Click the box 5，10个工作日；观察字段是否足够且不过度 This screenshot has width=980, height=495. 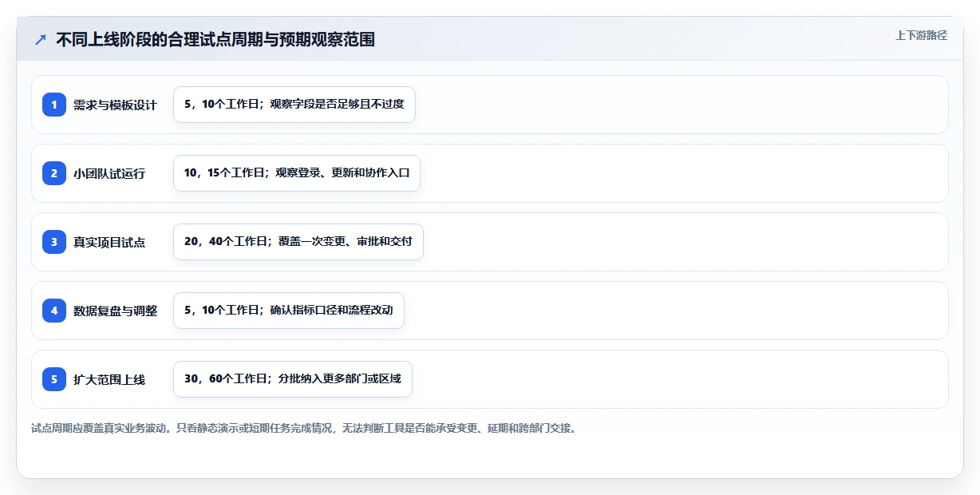(294, 105)
